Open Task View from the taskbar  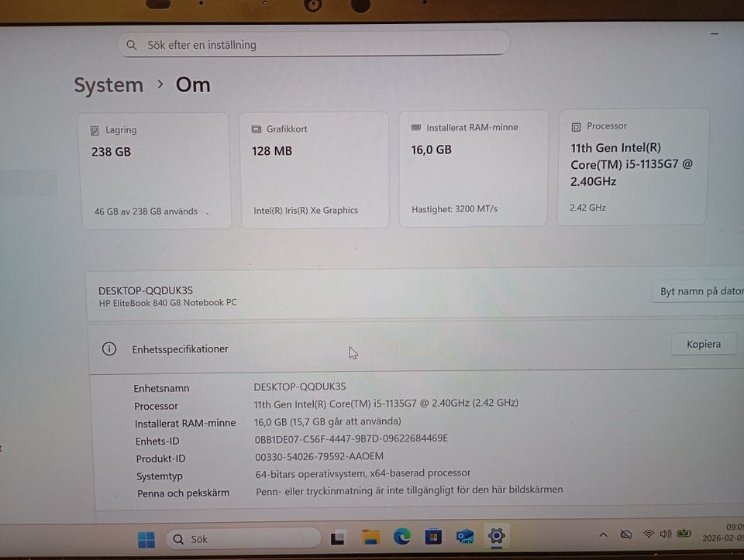click(x=337, y=538)
